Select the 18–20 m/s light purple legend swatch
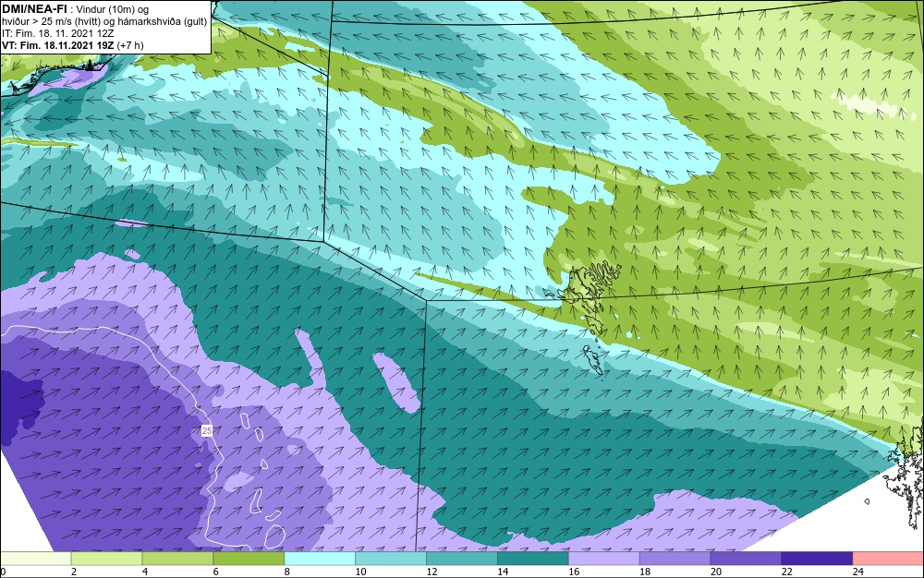This screenshot has width=924, height=578. point(675,558)
